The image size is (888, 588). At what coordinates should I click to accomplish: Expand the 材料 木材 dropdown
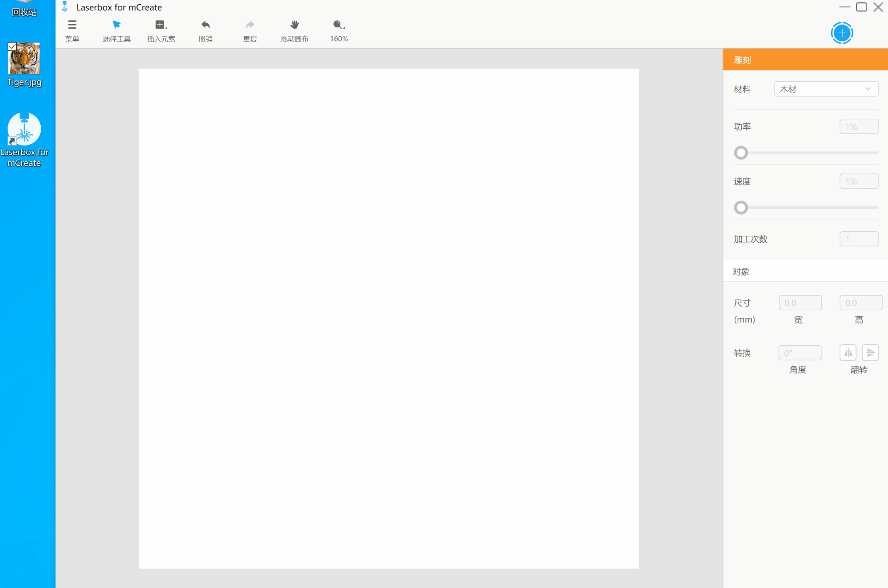pyautogui.click(x=819, y=89)
